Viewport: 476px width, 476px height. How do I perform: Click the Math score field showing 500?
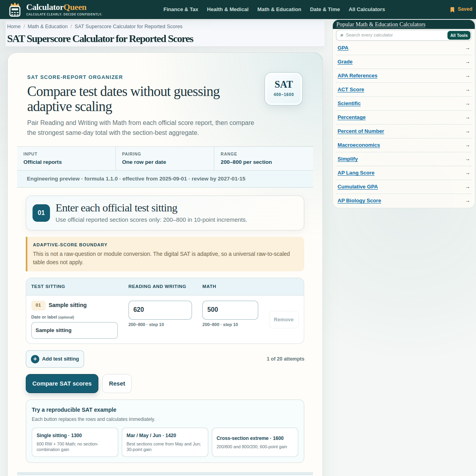pos(230,310)
